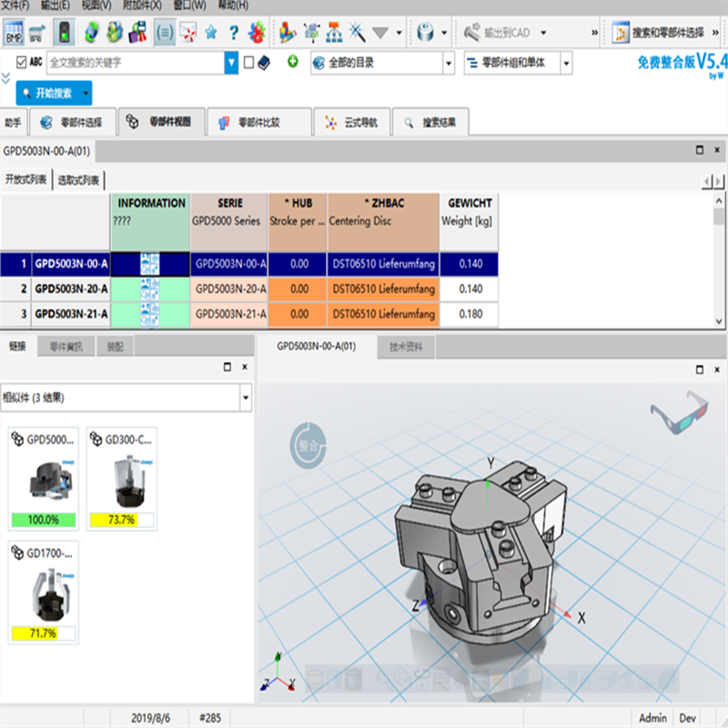
Task: Tick the checkbox next to the book icon
Action: tap(248, 63)
